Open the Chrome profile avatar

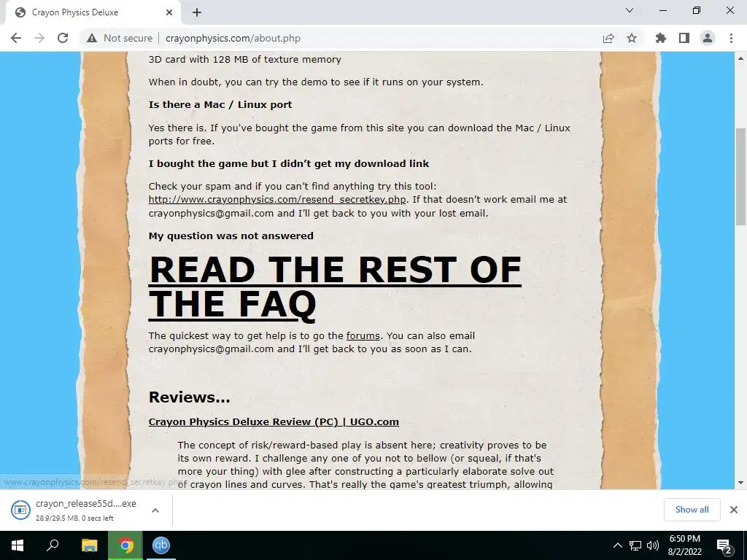(708, 38)
